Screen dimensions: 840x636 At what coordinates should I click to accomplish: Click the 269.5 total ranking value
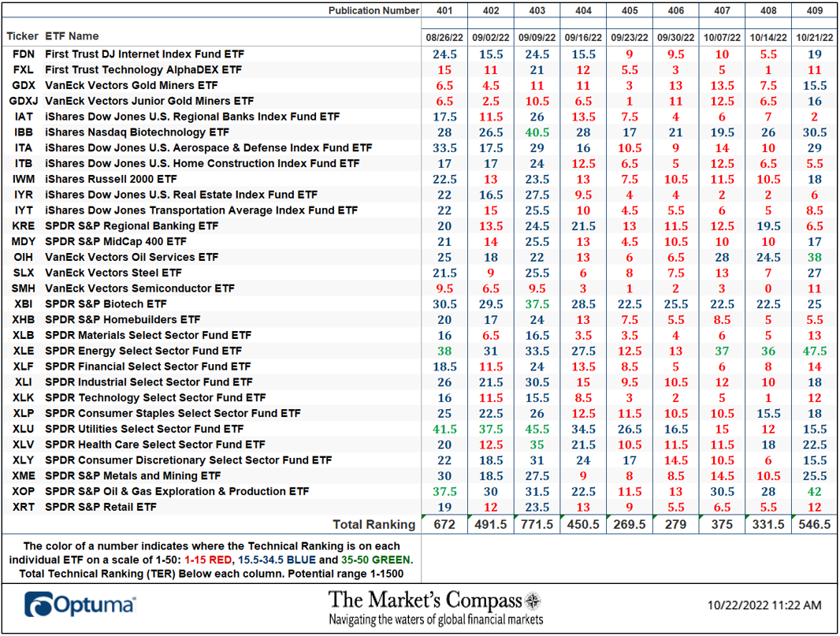630,525
